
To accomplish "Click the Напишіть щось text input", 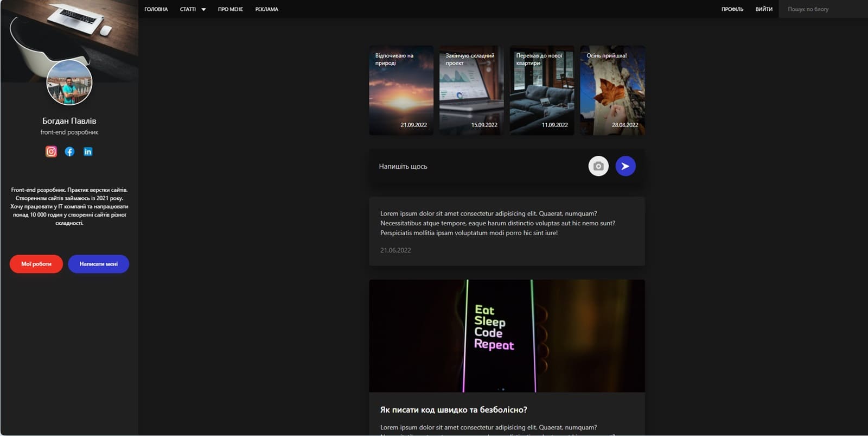I will pos(477,166).
